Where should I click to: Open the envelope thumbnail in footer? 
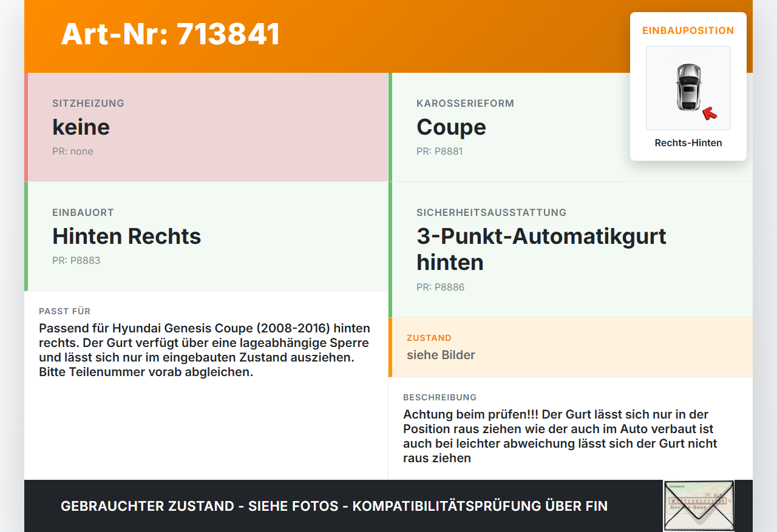(x=699, y=506)
